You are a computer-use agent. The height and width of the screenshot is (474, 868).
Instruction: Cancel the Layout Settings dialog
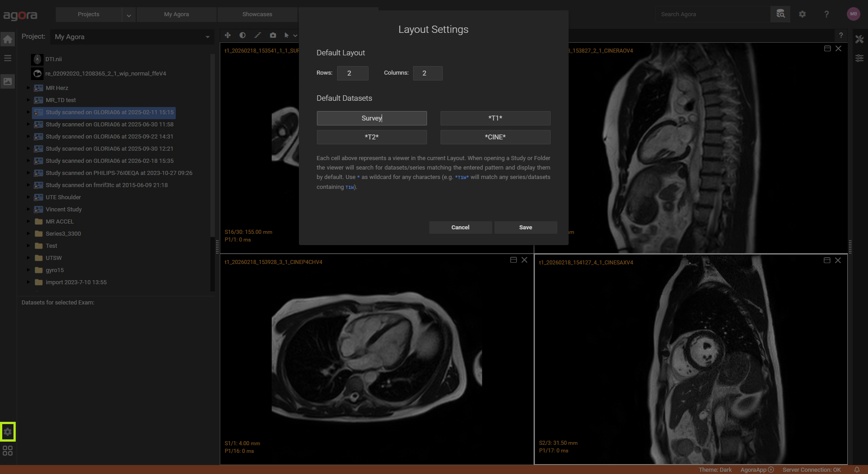tap(460, 227)
